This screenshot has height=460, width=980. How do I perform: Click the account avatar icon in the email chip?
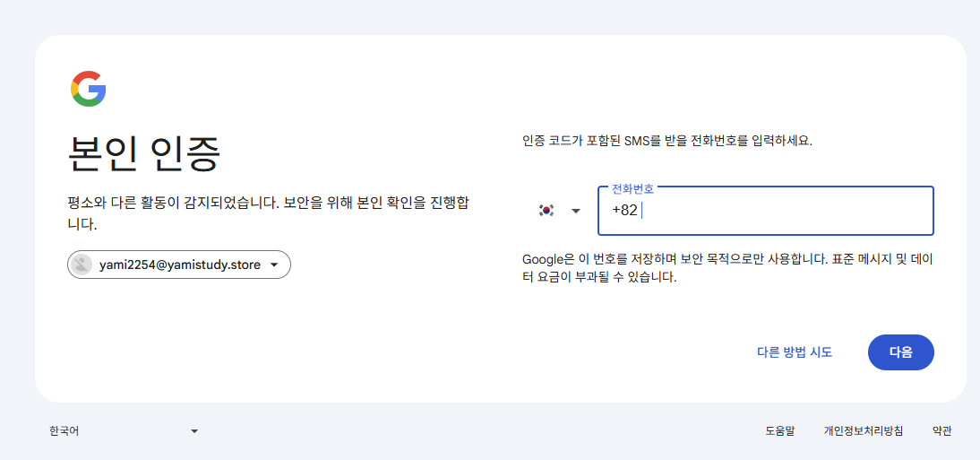[x=82, y=265]
